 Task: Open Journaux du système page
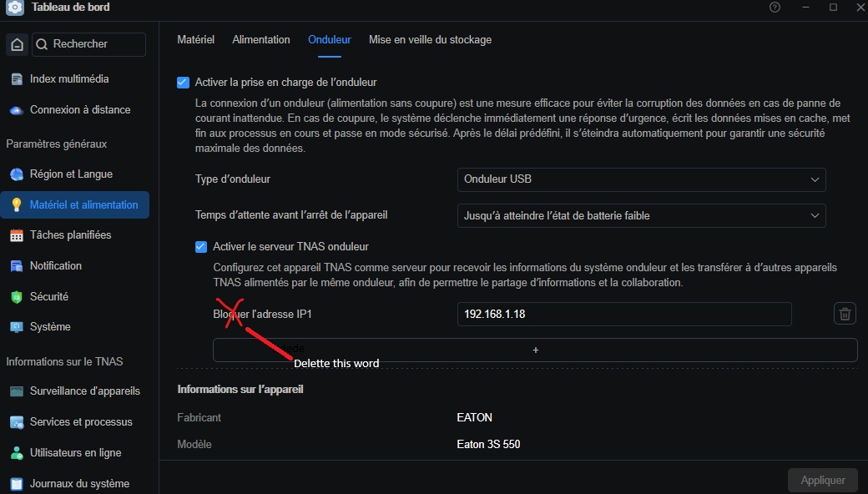80,484
